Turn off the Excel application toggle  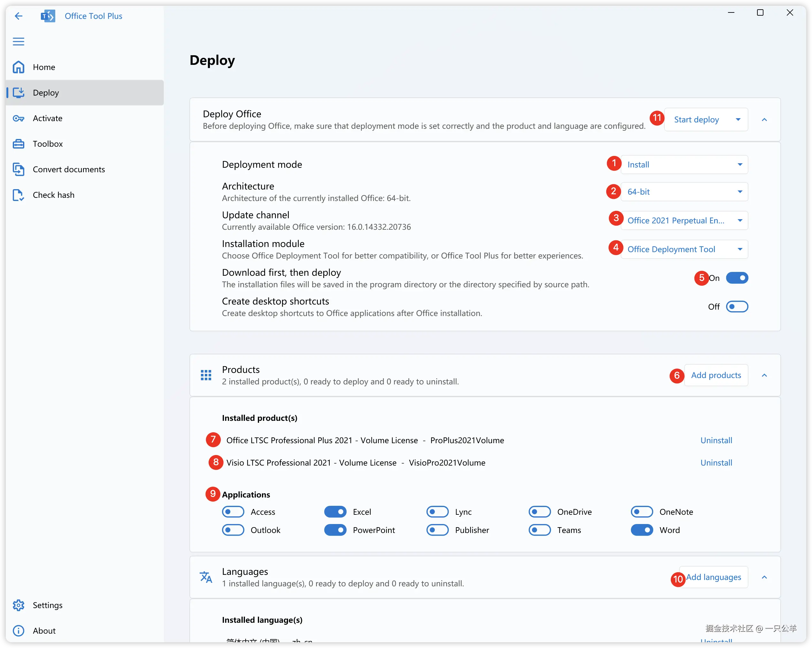click(x=335, y=512)
